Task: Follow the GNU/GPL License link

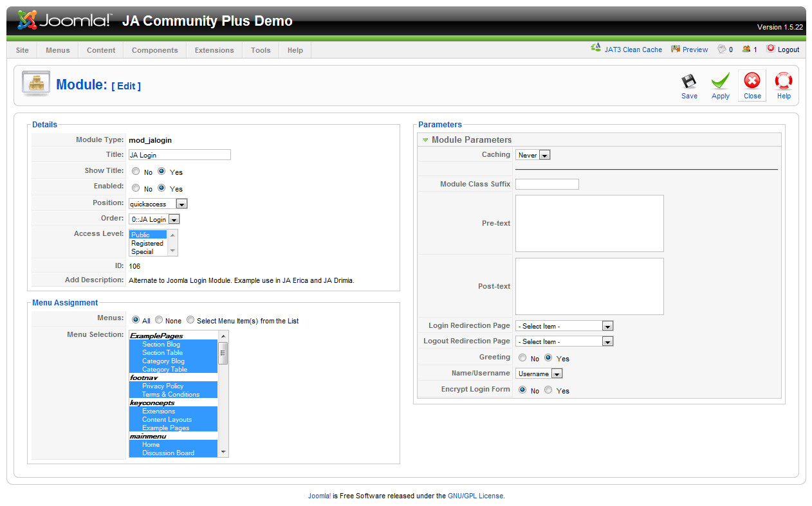Action: click(475, 496)
